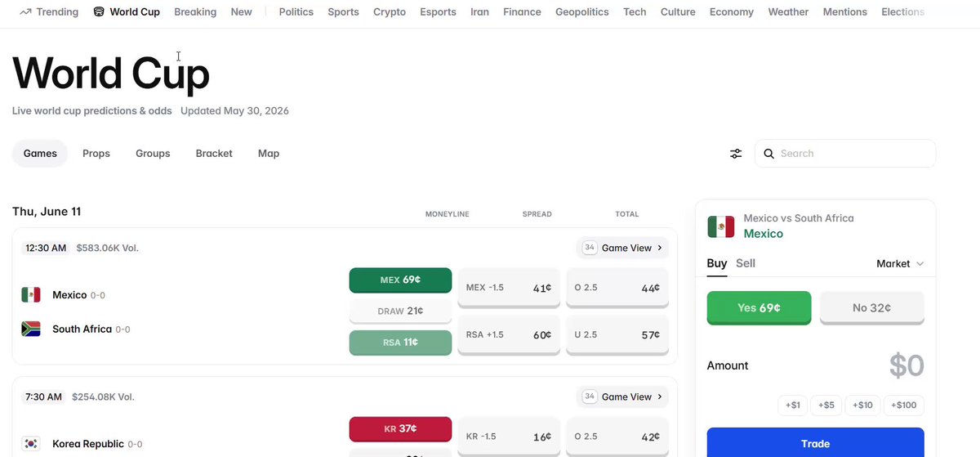The image size is (980, 457).
Task: Select Over 2.5 total at 44¢
Action: (617, 289)
